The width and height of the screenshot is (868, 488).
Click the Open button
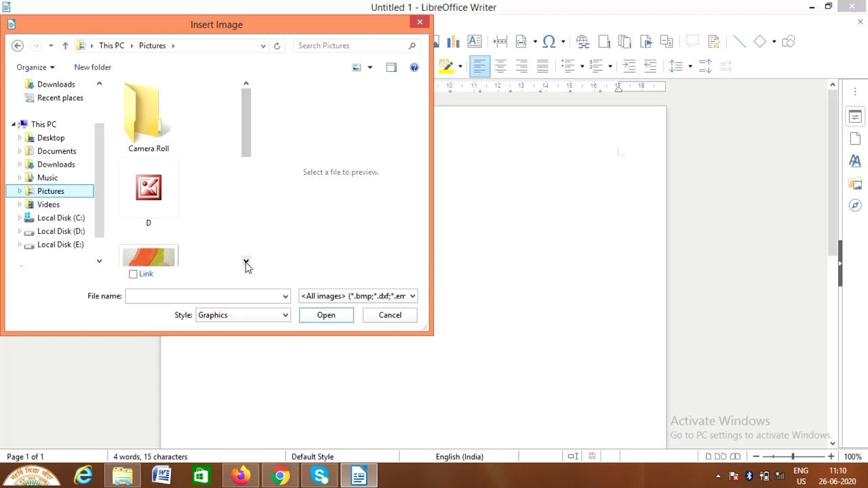coord(326,315)
